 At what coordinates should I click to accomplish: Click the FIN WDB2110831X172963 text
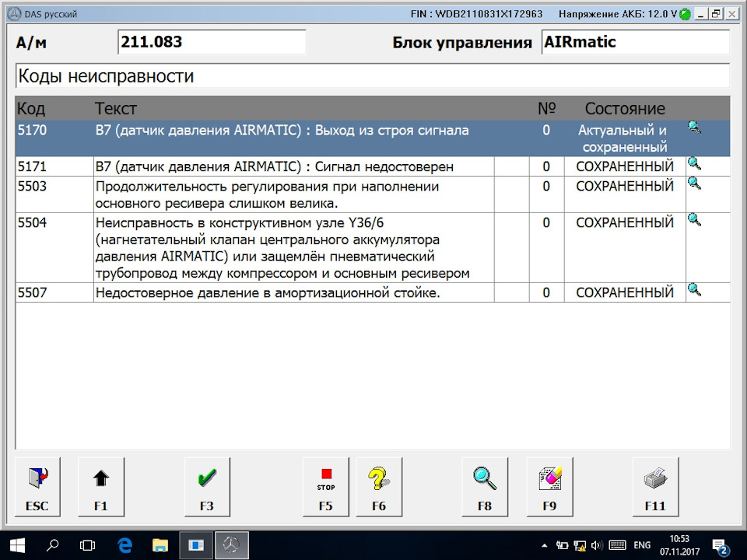click(x=476, y=14)
